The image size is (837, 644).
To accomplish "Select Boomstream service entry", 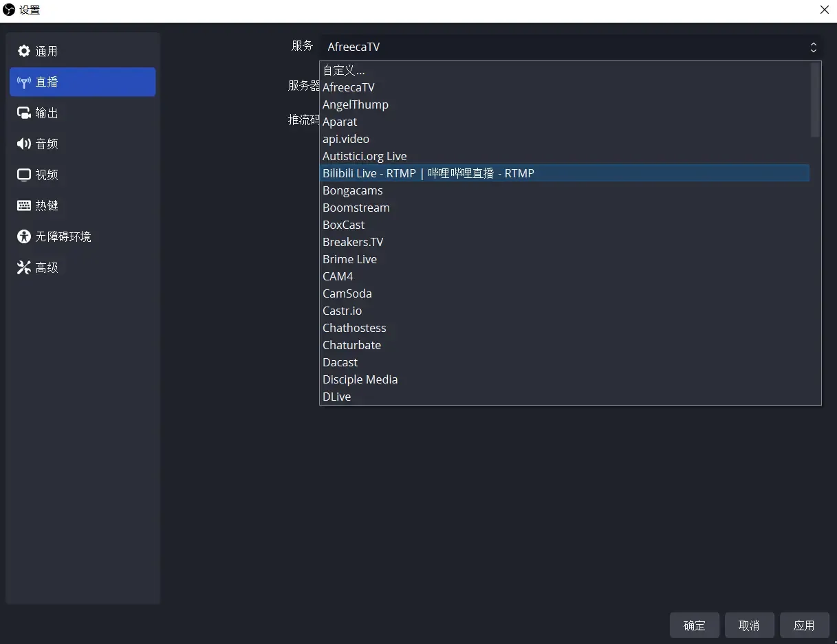I will (565, 208).
